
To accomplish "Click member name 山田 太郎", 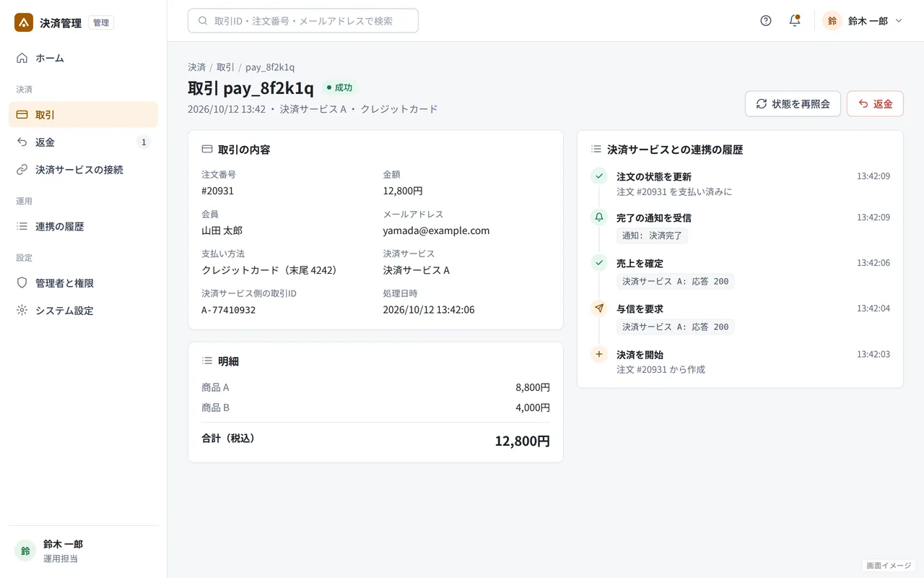I will click(222, 231).
